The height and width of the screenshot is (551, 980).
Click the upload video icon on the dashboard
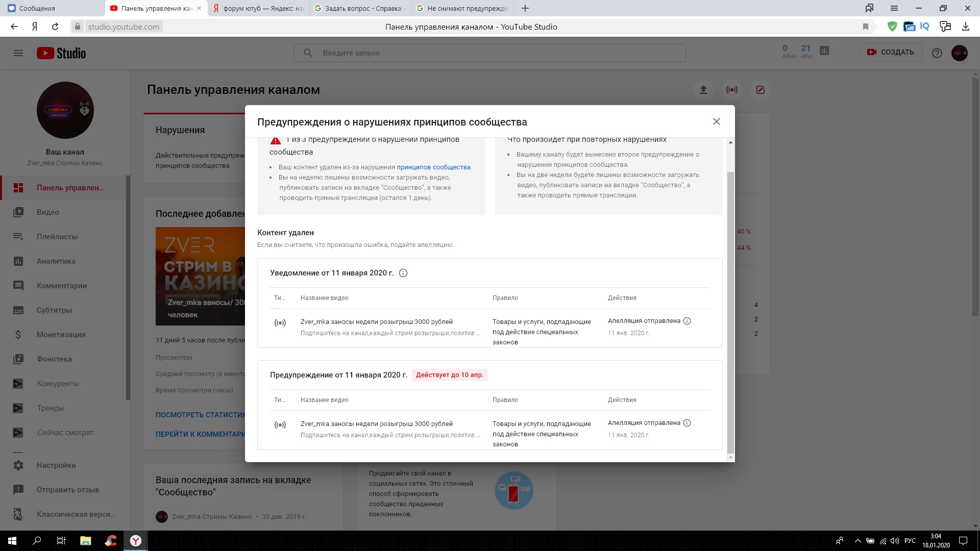(x=703, y=90)
